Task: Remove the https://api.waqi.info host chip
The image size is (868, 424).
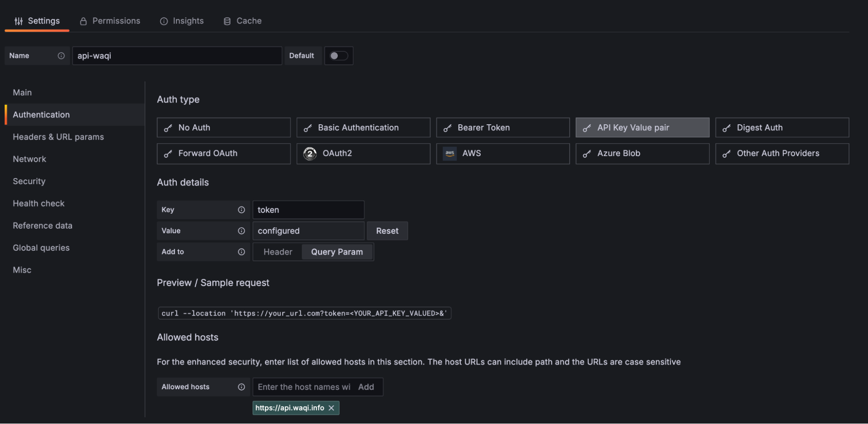Action: tap(331, 408)
